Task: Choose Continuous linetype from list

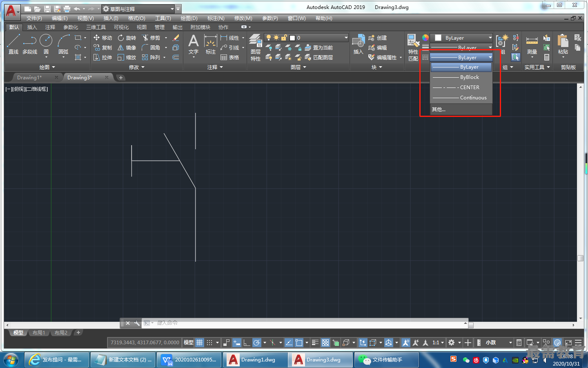Action: tap(461, 98)
